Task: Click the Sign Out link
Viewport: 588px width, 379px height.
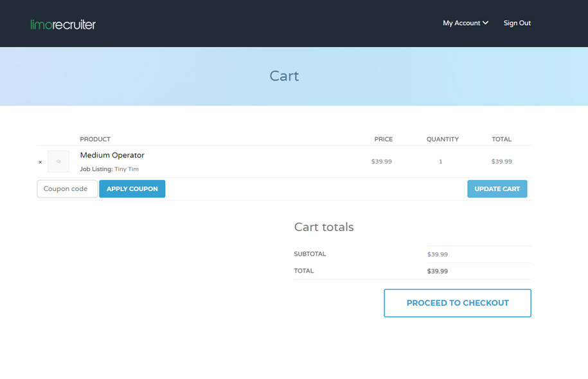Action: pos(517,23)
